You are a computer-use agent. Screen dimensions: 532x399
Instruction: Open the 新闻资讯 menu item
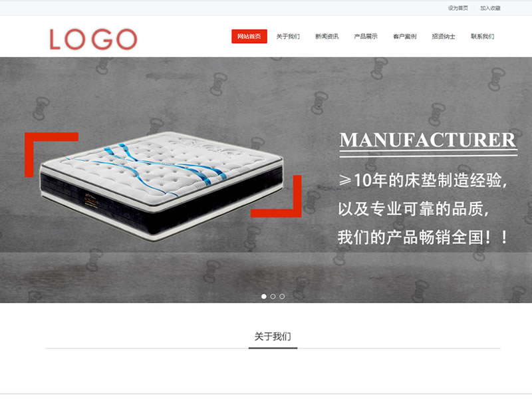point(327,37)
